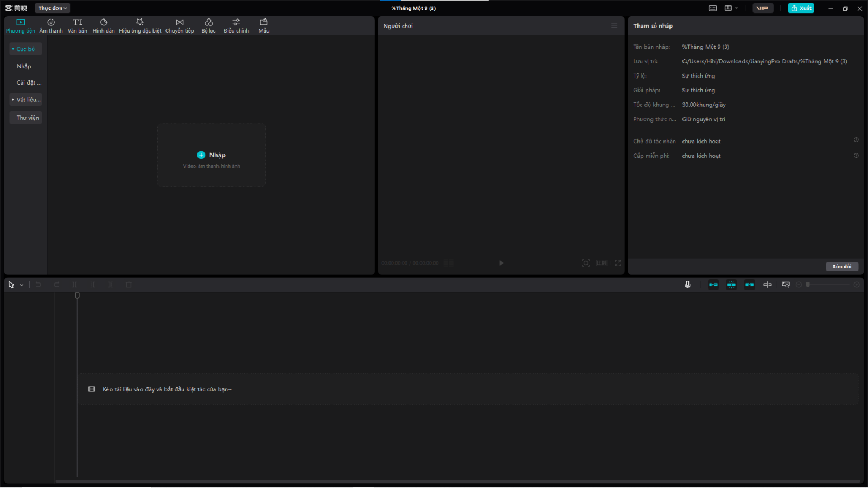Click the delete clip trash icon

(x=129, y=285)
